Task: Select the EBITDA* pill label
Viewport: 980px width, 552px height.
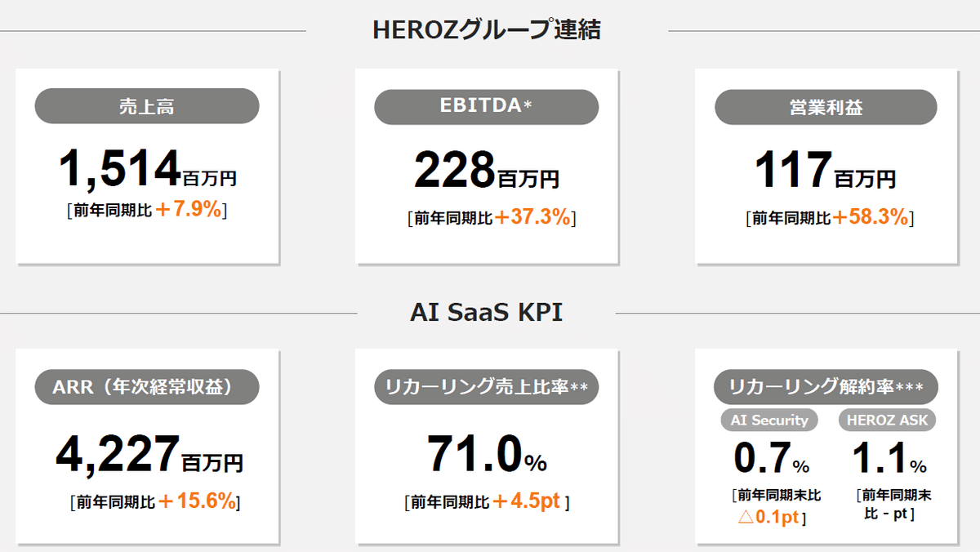Action: (487, 106)
